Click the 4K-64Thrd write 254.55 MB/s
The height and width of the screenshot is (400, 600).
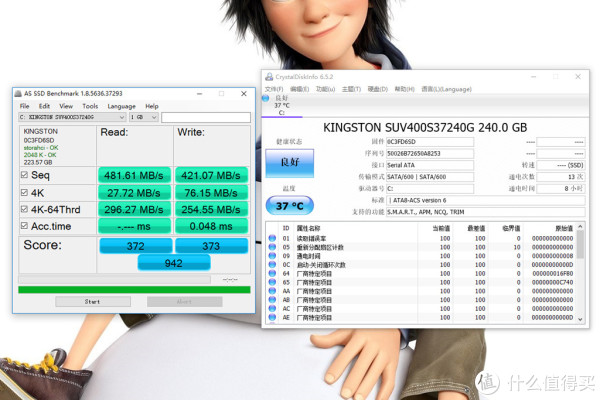tap(211, 209)
